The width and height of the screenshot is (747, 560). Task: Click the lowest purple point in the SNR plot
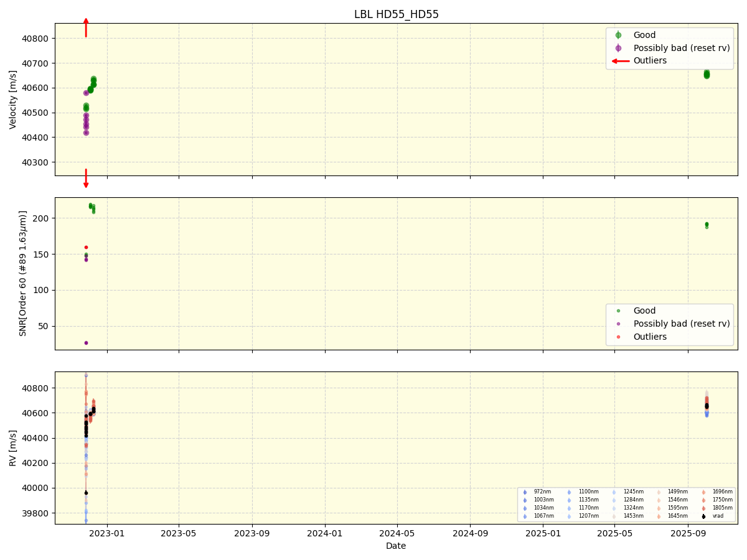click(86, 343)
